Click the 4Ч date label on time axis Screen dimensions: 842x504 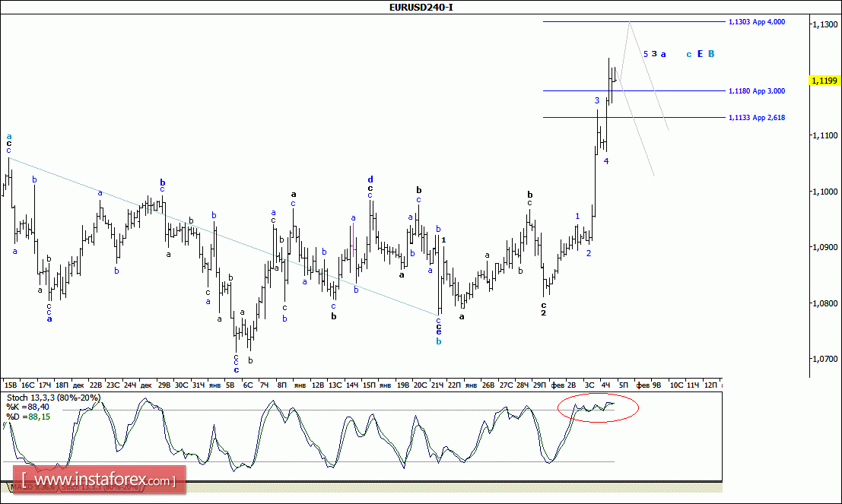(605, 385)
